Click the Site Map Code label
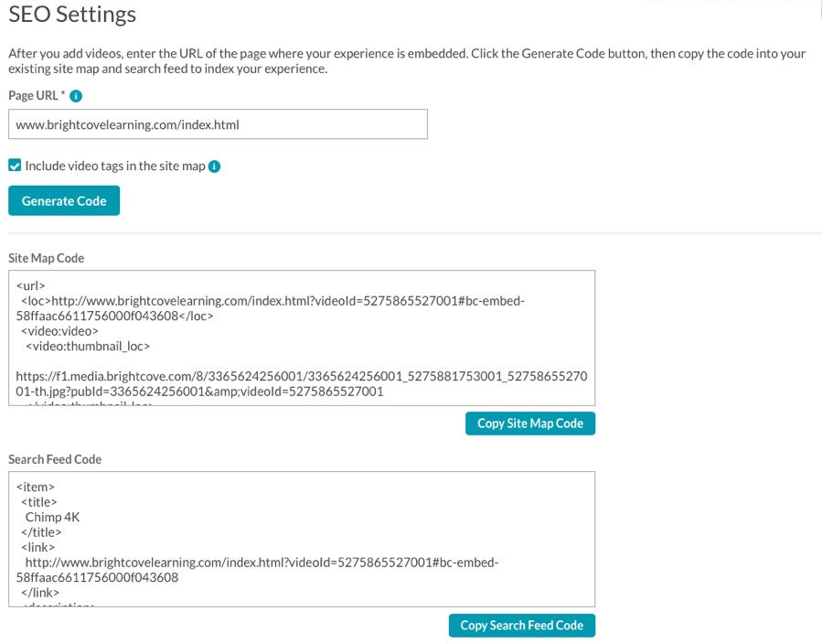 [x=47, y=258]
